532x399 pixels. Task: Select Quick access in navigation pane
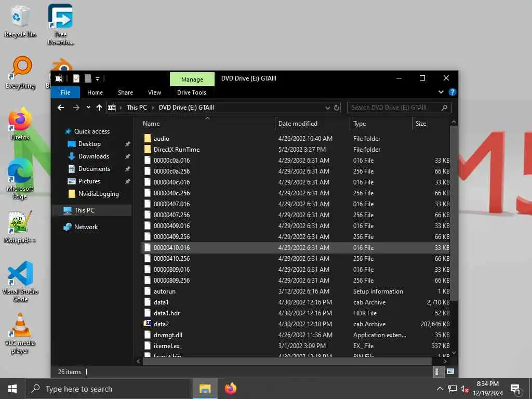91,131
